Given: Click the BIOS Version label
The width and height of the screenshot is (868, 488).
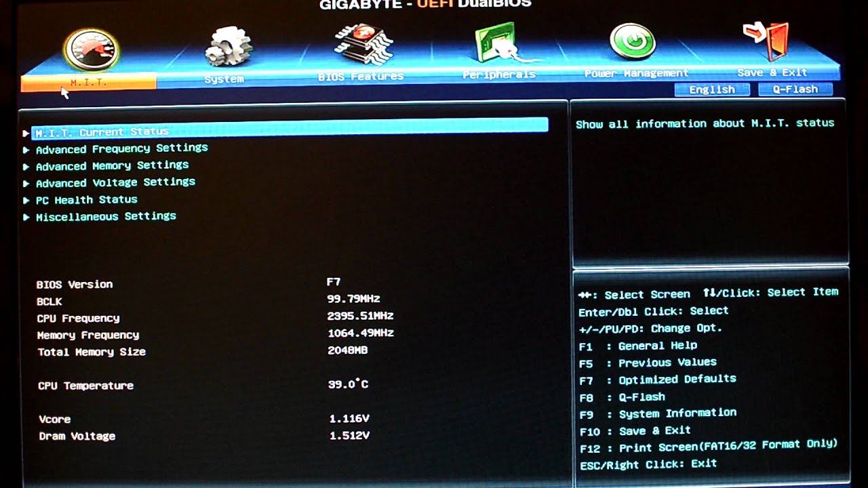Looking at the screenshot, I should 75,285.
